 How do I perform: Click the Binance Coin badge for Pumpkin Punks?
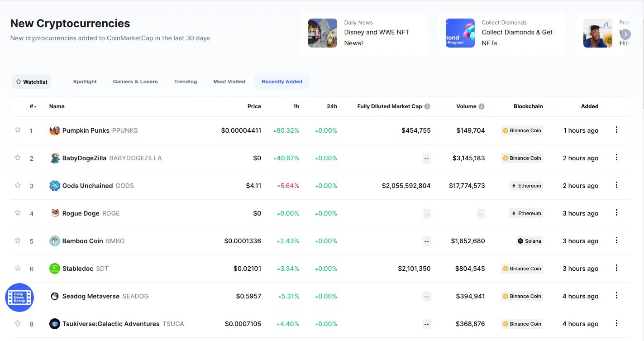[x=522, y=130]
